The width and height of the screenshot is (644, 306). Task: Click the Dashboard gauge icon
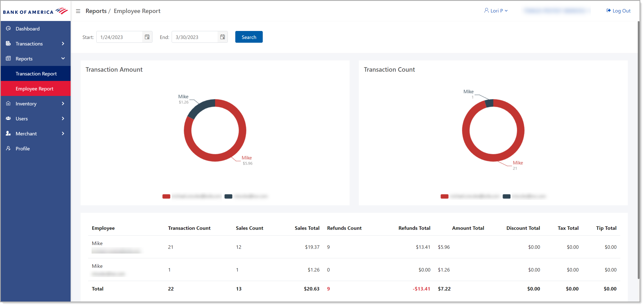click(8, 28)
